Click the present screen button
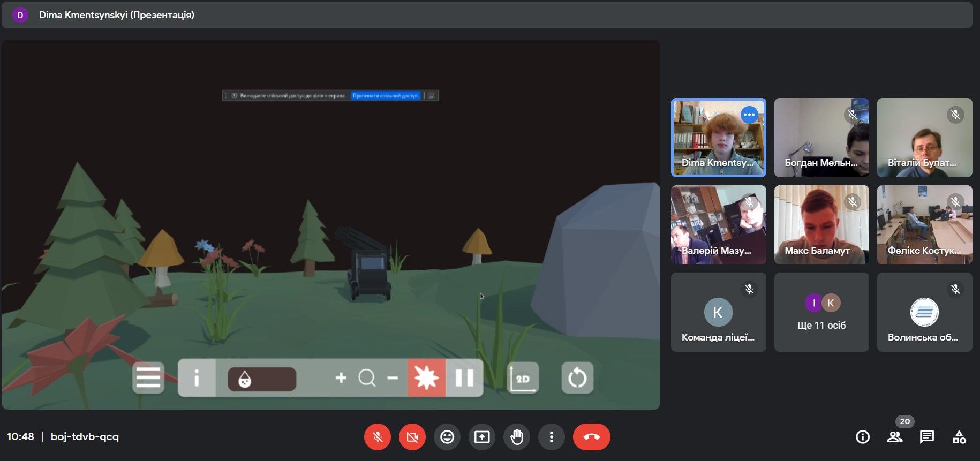Image resolution: width=980 pixels, height=461 pixels. (482, 437)
